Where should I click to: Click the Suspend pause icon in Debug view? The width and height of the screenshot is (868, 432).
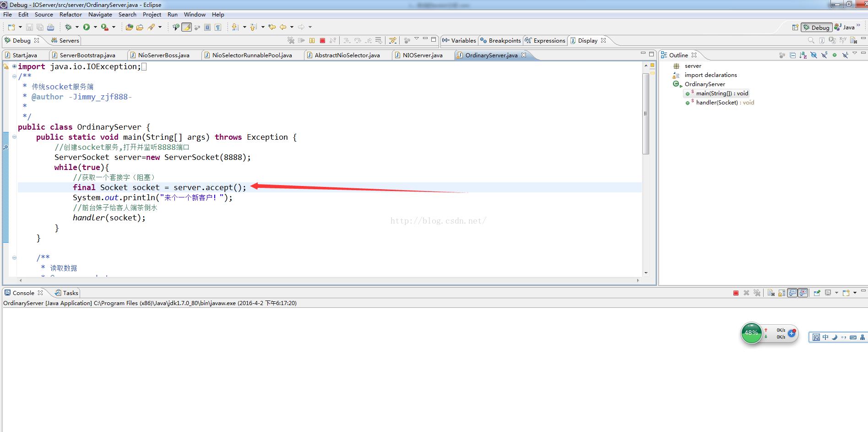312,40
